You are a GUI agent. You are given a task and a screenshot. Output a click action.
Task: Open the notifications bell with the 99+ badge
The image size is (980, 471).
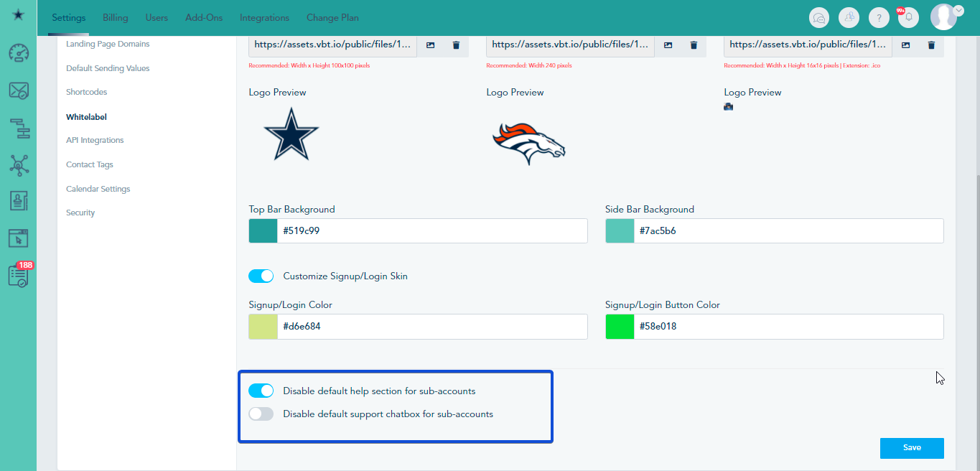(908, 17)
